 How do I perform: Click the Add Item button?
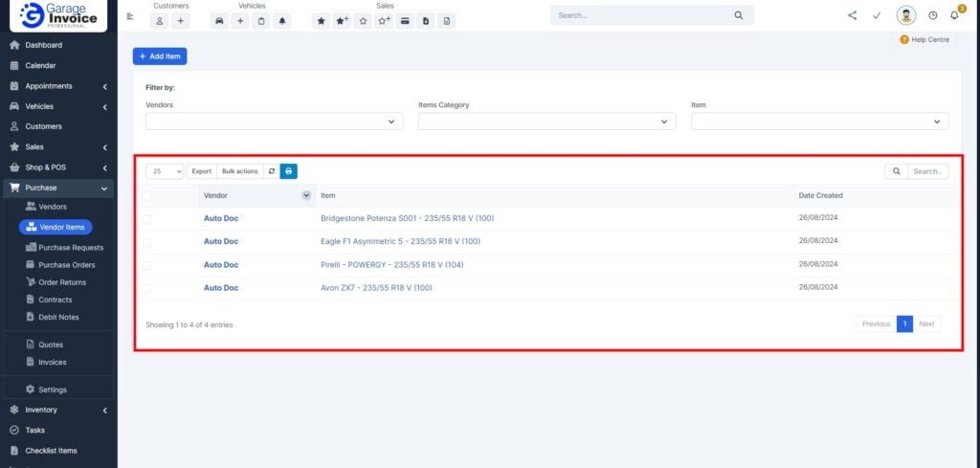(160, 56)
